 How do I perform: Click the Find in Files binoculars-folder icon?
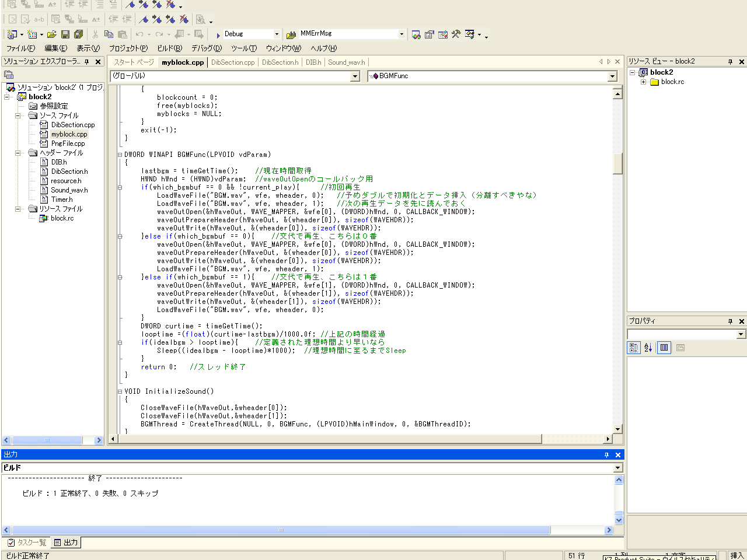click(x=291, y=34)
